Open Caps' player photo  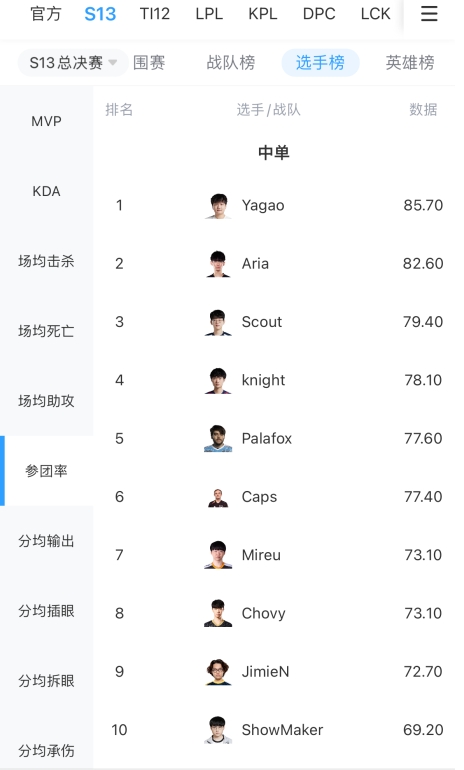click(x=218, y=497)
